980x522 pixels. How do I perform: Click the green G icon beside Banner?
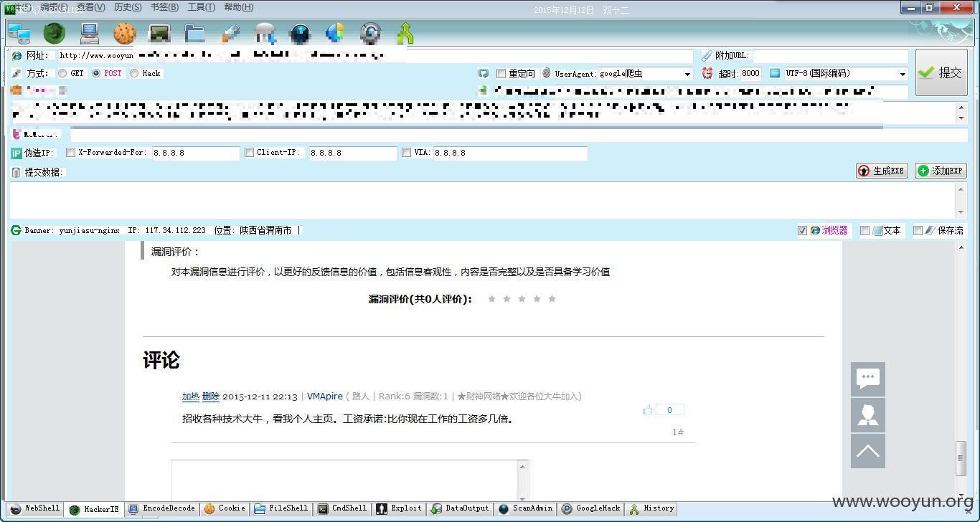coord(16,230)
